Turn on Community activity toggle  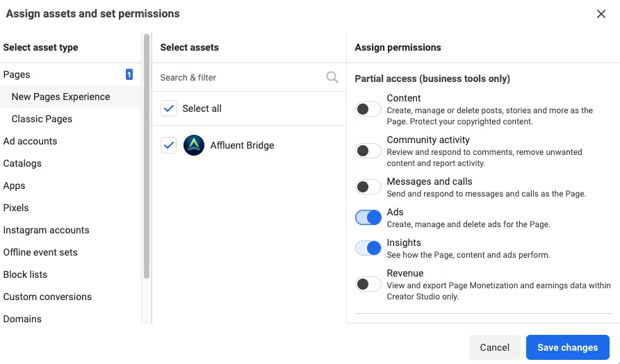[x=368, y=151]
